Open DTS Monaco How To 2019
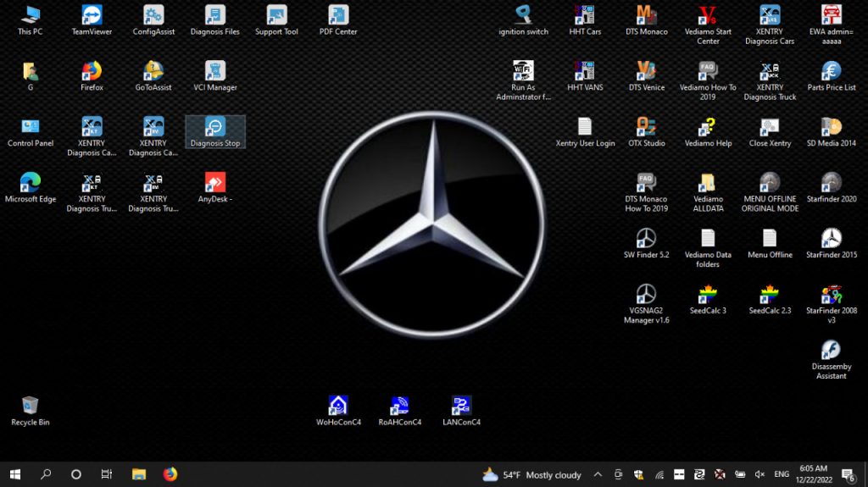Viewport: 868px width, 487px height. 646,192
